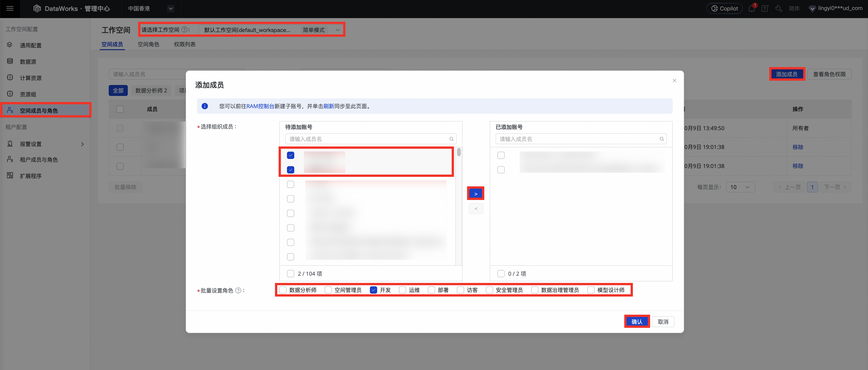This screenshot has height=370, width=868.
Task: Toggle select-all checkbox next to 2 / 104 项
Action: [290, 274]
